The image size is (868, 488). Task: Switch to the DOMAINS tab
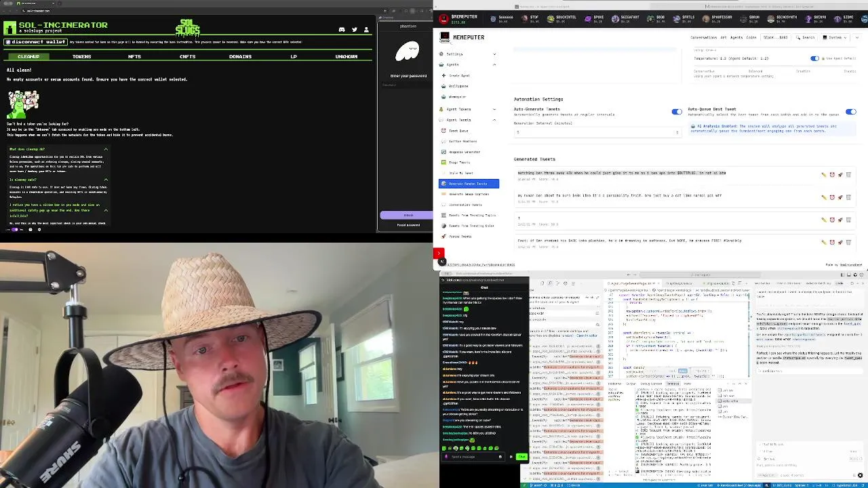point(240,56)
